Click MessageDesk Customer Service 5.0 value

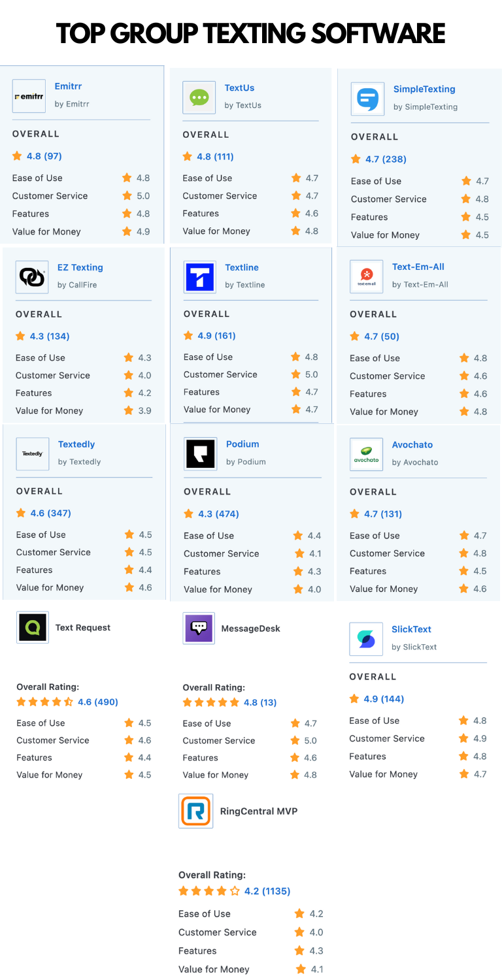(310, 741)
